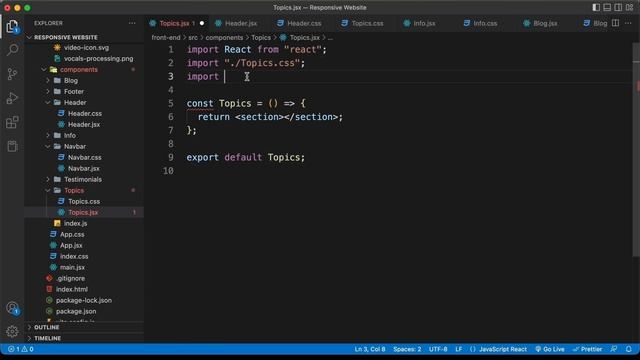Viewport: 640px width, 360px height.
Task: Toggle secondary side bar layout icon
Action: pos(618,7)
